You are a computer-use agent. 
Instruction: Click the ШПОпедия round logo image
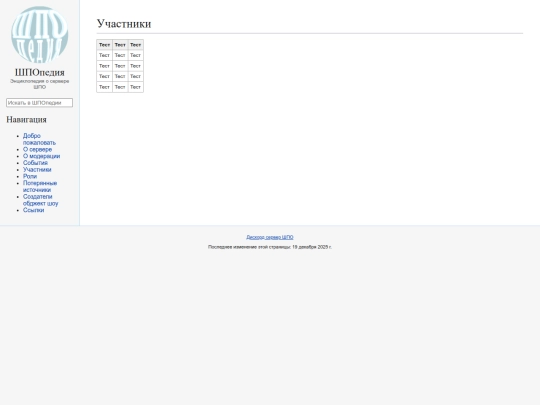pos(40,34)
